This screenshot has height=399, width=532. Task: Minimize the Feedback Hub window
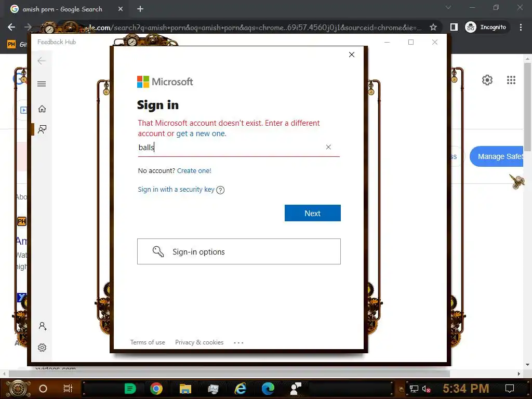click(387, 42)
